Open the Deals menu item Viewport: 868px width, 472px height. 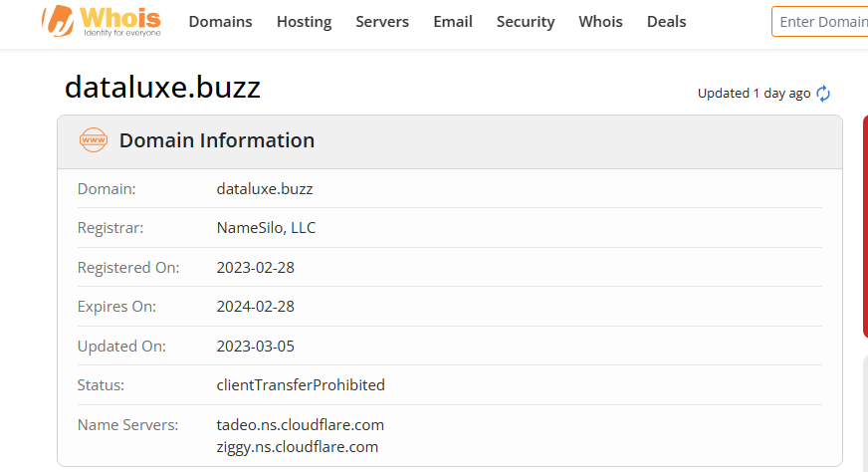click(666, 22)
